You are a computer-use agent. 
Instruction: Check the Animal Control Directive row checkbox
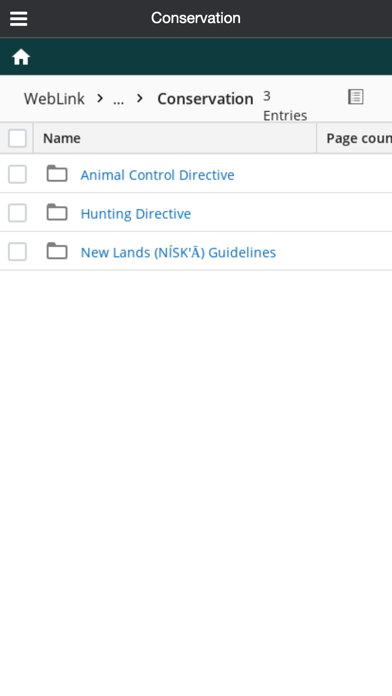(x=17, y=174)
